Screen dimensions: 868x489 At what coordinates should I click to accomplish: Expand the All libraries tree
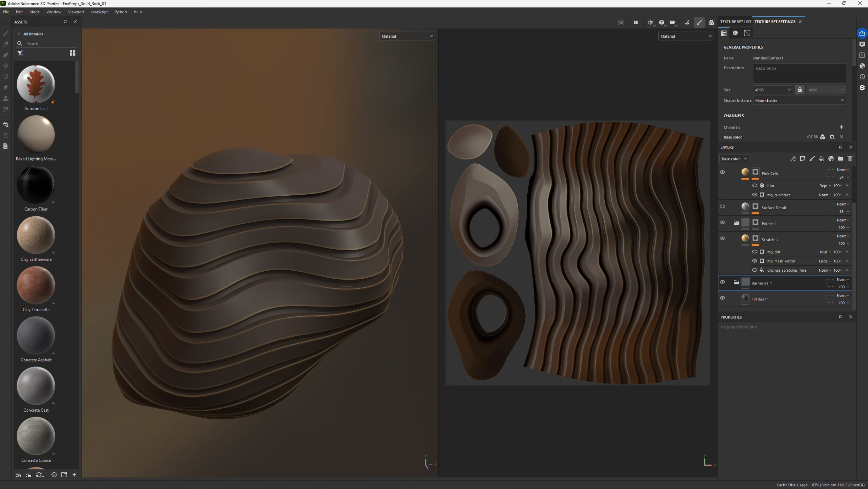point(18,34)
